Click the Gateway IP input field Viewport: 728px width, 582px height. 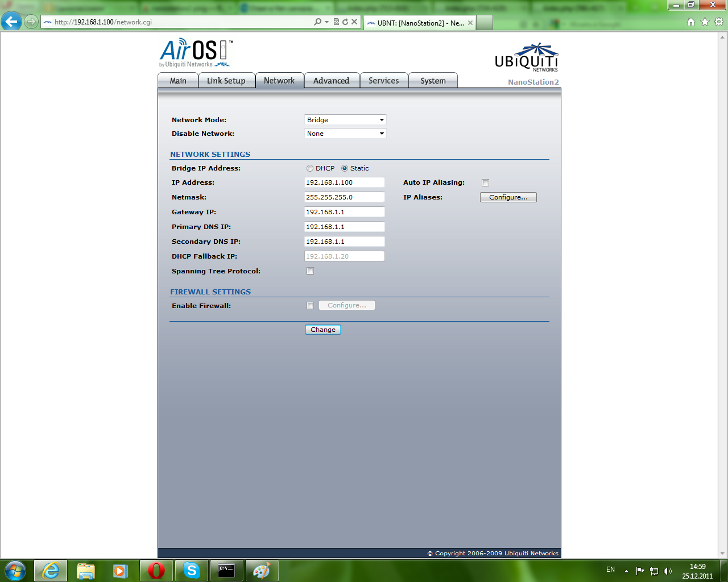point(345,212)
